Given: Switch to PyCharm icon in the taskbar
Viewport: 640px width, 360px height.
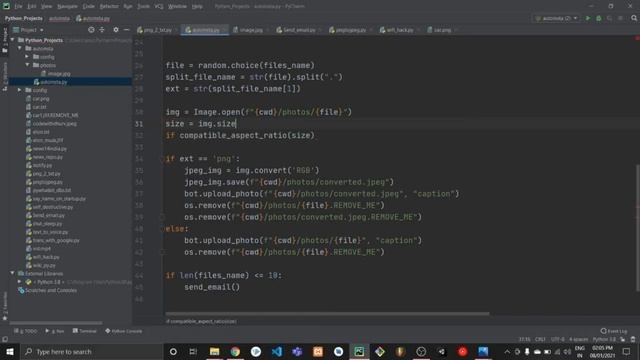Looking at the screenshot, I should [359, 351].
